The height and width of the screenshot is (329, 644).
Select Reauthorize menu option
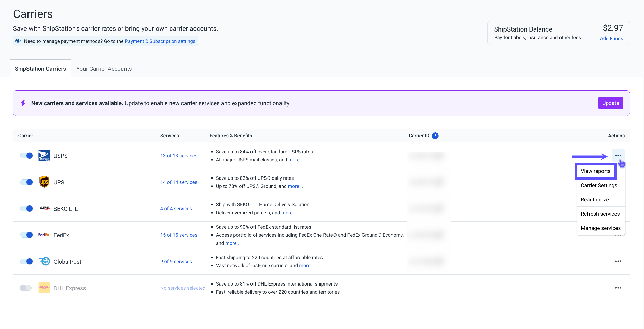tap(600, 200)
